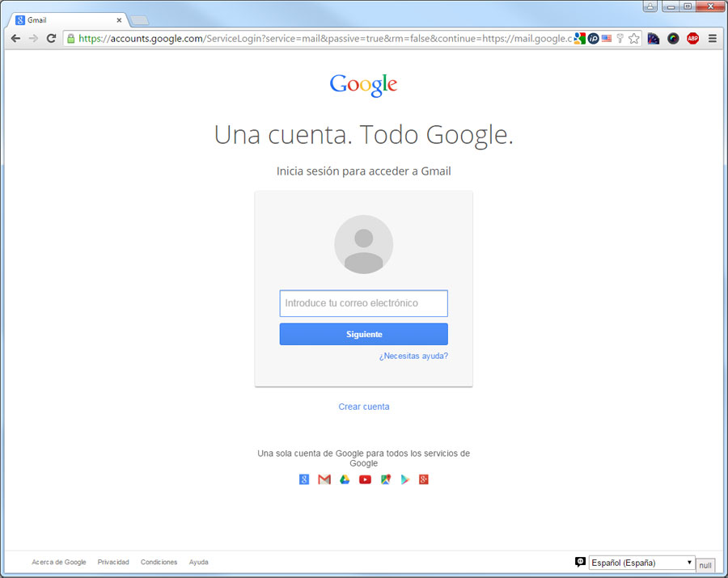Open the Privacidad footer link
This screenshot has width=728, height=578.
[113, 562]
